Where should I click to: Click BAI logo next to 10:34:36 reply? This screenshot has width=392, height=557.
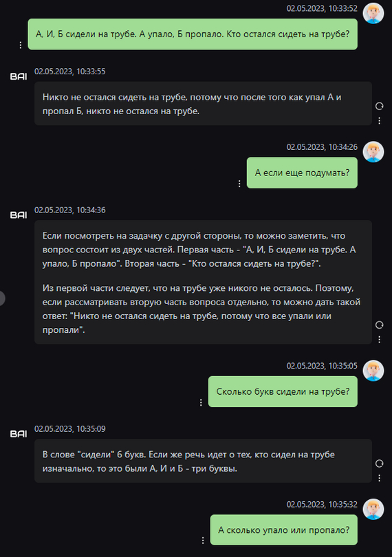coord(19,215)
